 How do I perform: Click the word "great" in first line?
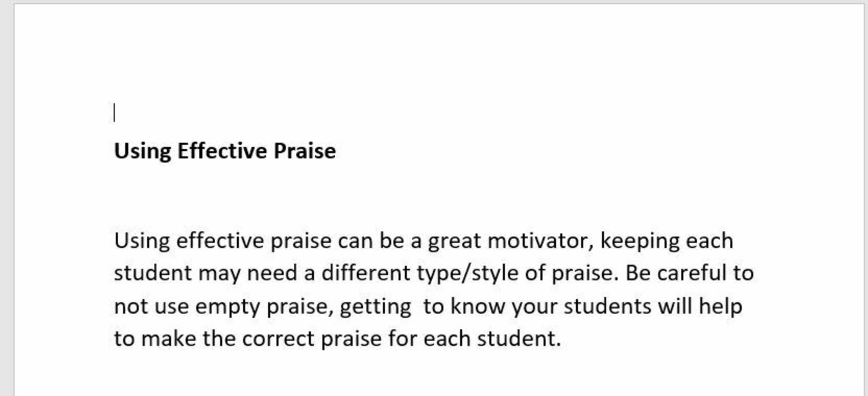(x=454, y=241)
